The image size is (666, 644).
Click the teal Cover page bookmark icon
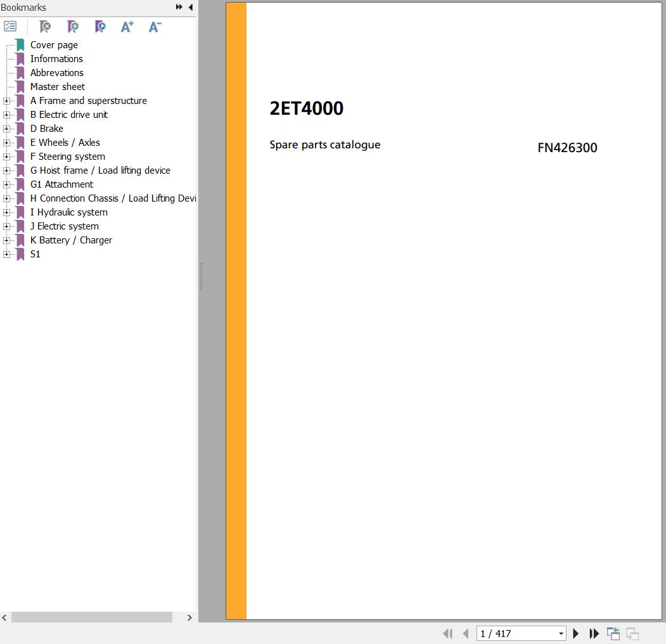pos(20,45)
